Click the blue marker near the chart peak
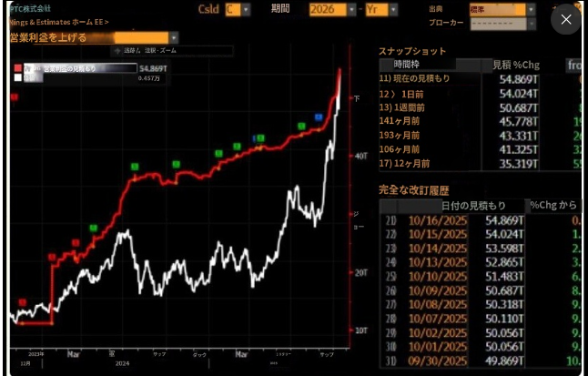This screenshot has height=376, width=588. pos(319,117)
